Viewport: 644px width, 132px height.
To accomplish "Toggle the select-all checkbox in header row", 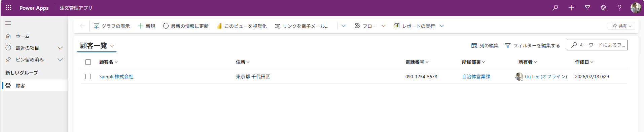I will [x=88, y=62].
